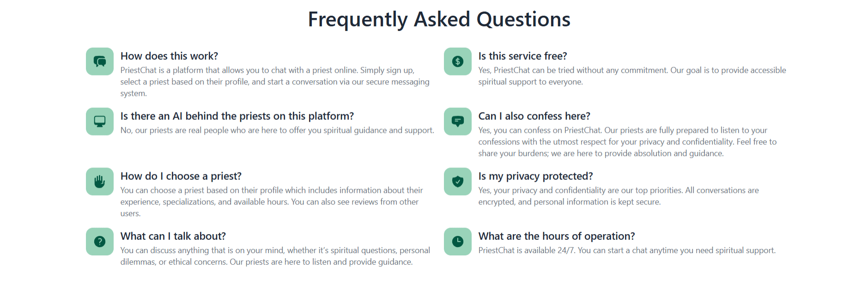Select 'Can I also confess here?' heading
This screenshot has height=291, width=868.
point(534,116)
